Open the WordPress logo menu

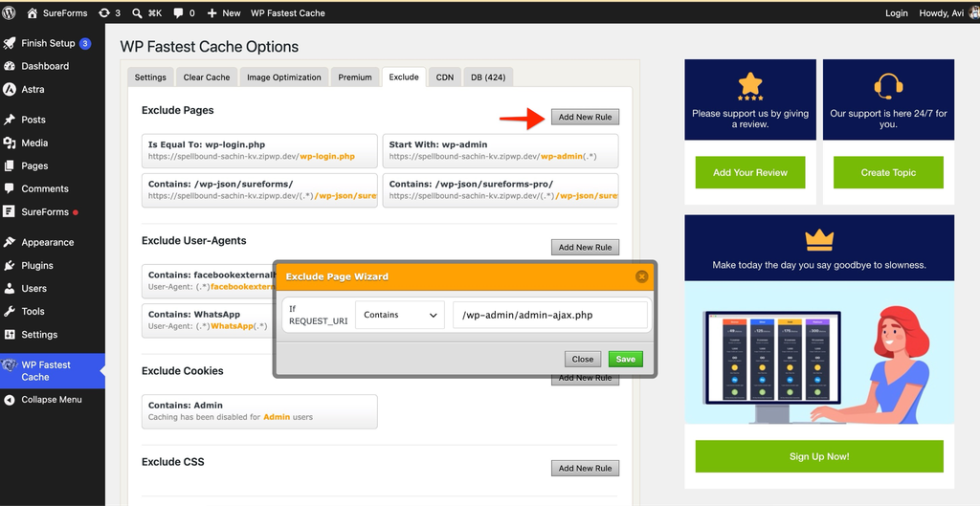point(9,12)
